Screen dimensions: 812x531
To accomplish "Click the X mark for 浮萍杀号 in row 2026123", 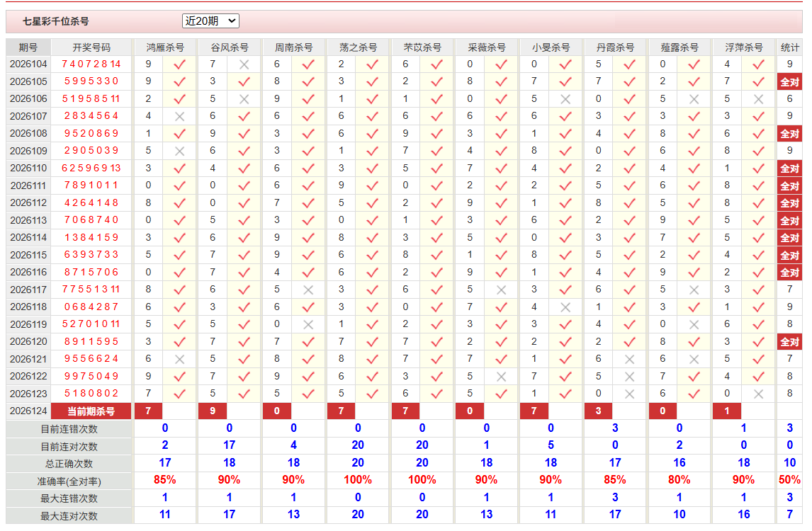I will click(759, 394).
